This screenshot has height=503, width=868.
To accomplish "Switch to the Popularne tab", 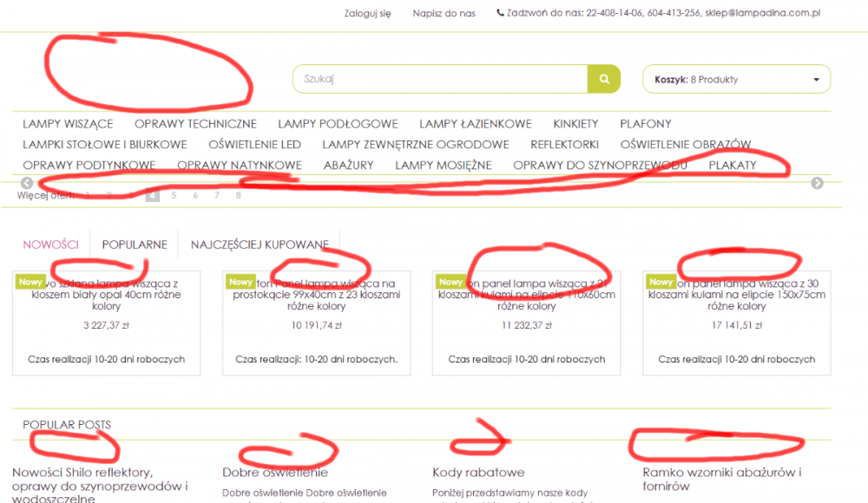I will pyautogui.click(x=135, y=245).
